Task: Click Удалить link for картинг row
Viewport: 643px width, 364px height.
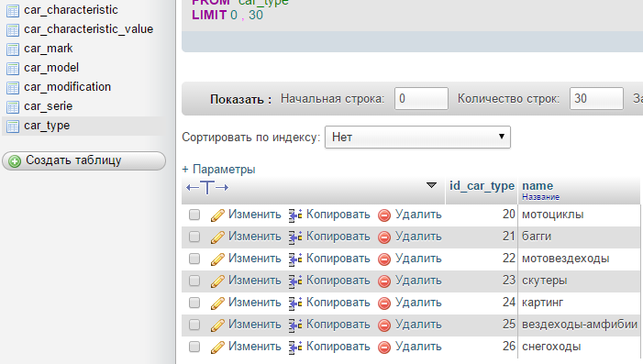Action: (418, 303)
